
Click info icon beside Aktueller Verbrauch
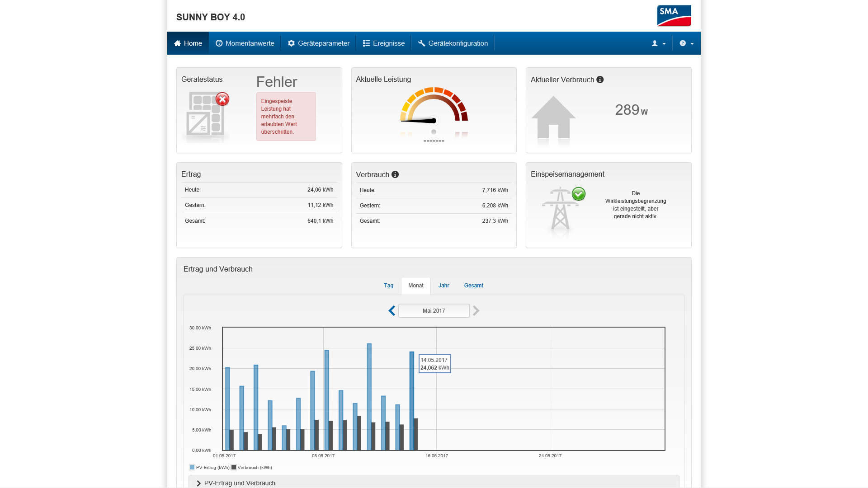coord(600,80)
